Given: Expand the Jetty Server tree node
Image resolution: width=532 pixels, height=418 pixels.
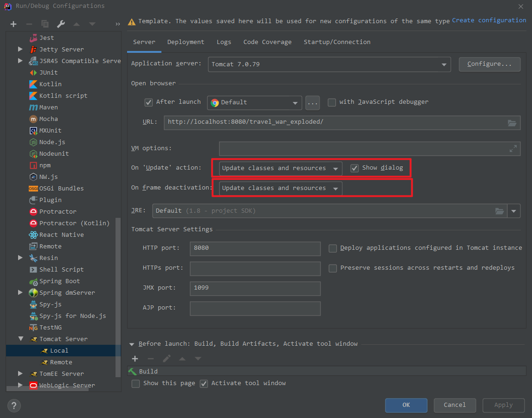Looking at the screenshot, I should point(20,49).
